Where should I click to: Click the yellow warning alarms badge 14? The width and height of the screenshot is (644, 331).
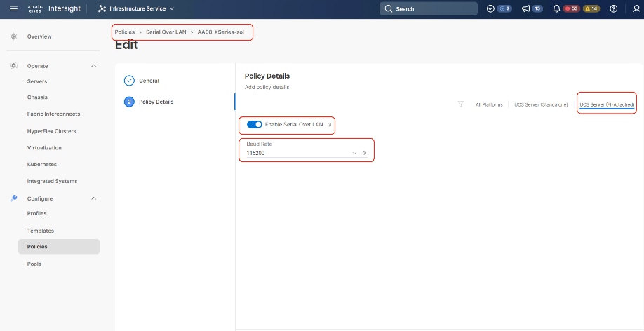point(591,8)
